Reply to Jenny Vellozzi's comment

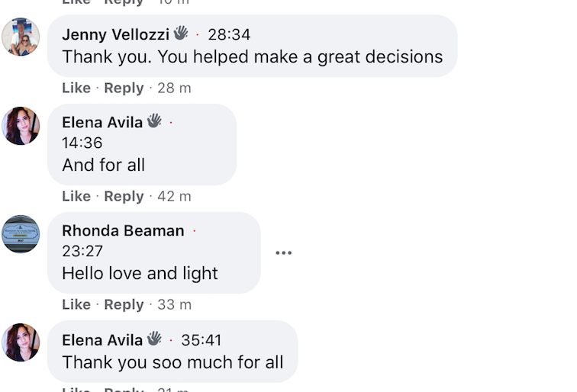(124, 88)
